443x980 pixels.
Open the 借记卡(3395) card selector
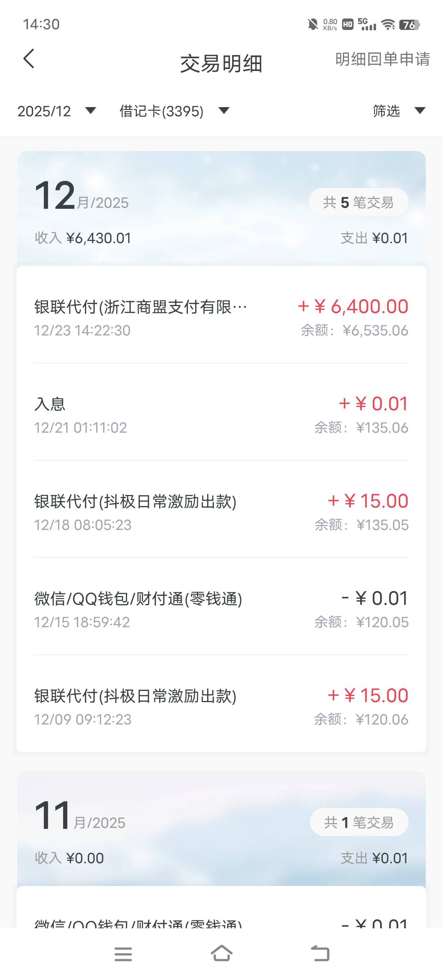coord(174,111)
